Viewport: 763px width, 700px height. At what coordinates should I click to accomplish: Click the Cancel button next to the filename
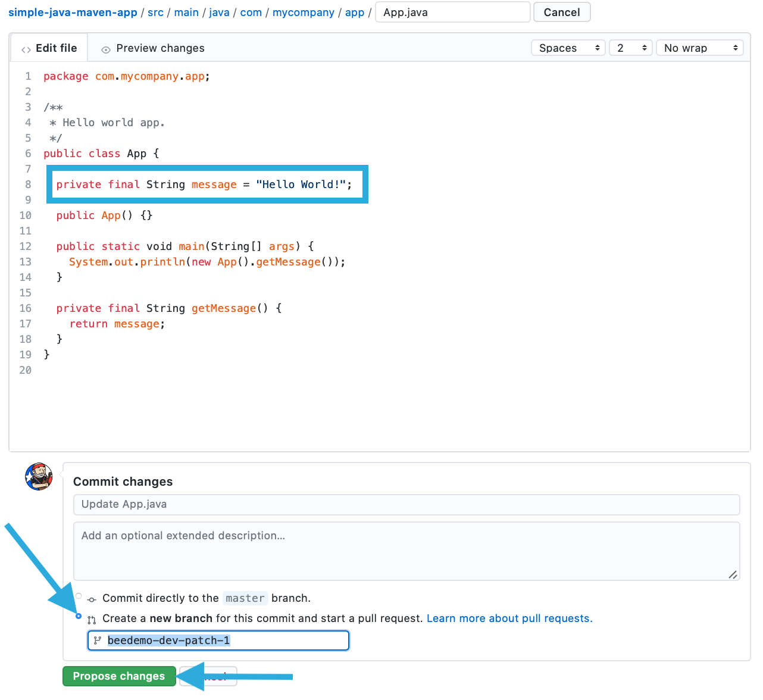point(561,12)
